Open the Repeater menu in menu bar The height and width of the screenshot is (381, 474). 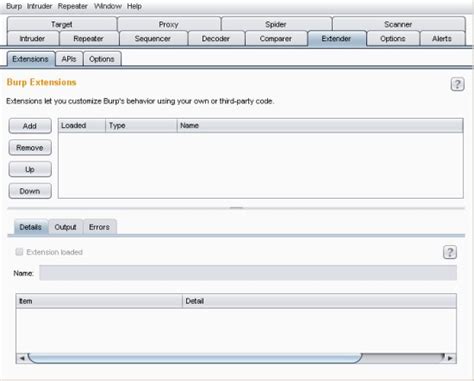click(x=73, y=6)
